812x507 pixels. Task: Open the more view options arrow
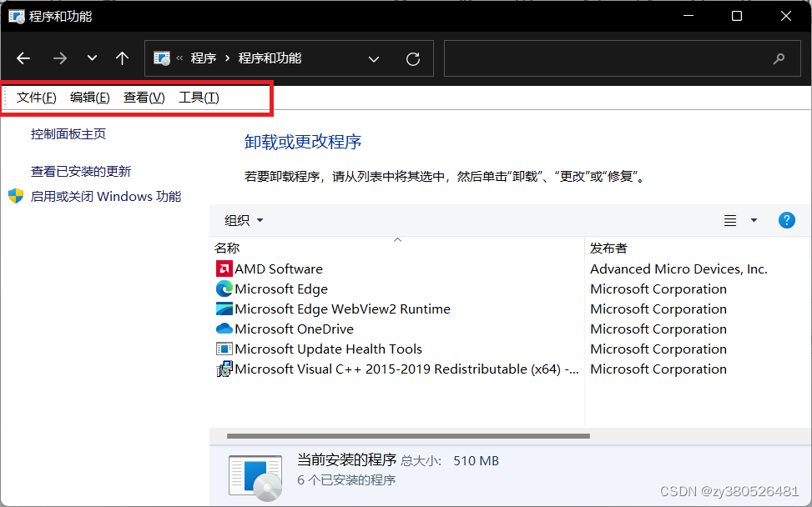point(754,220)
